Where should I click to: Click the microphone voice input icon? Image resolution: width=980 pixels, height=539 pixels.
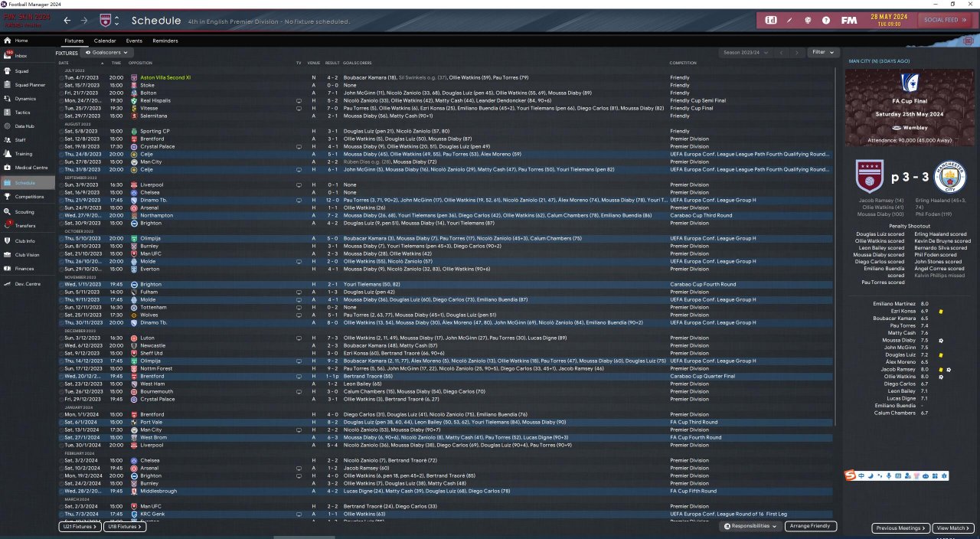(888, 476)
